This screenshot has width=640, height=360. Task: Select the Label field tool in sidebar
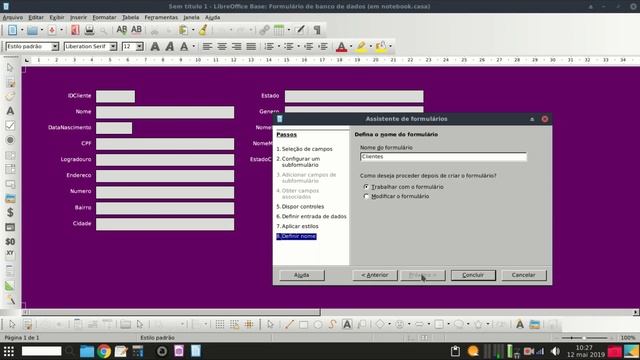click(x=10, y=111)
